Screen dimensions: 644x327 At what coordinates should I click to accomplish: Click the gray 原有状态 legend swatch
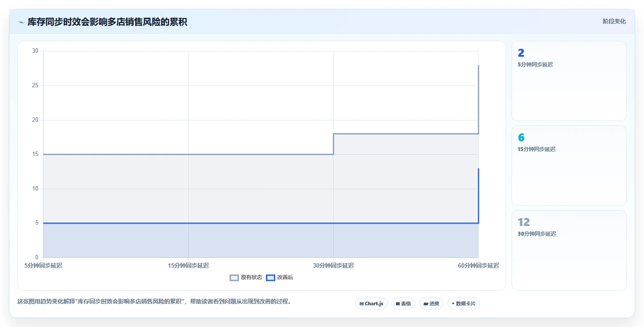pos(234,278)
